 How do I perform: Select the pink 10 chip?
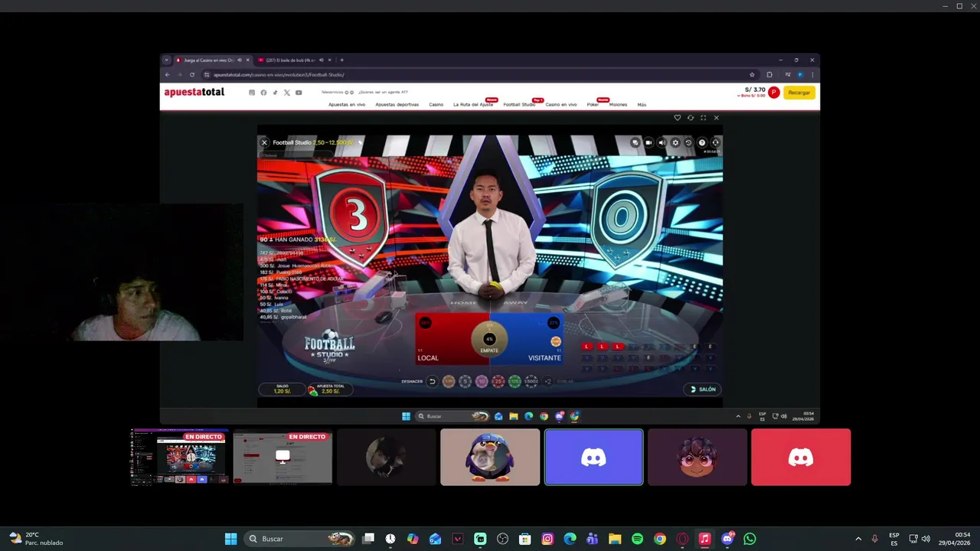point(482,381)
